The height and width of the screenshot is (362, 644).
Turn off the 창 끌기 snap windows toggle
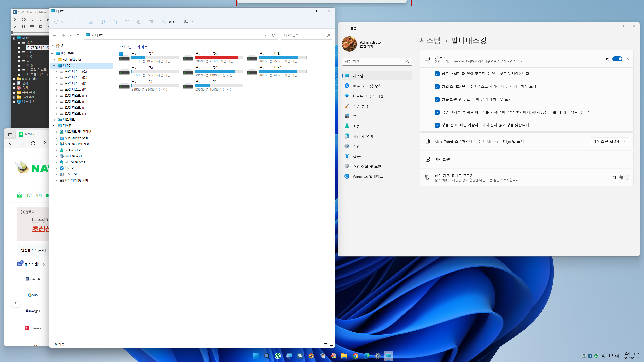tap(617, 59)
